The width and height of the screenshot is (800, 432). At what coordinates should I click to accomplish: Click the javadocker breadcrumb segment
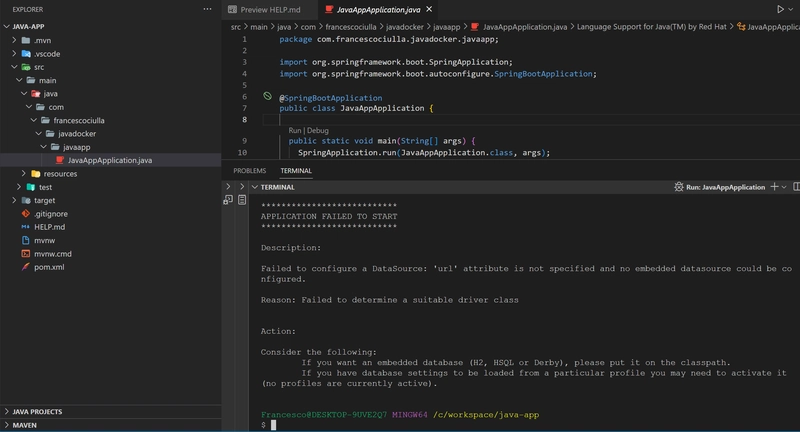405,27
